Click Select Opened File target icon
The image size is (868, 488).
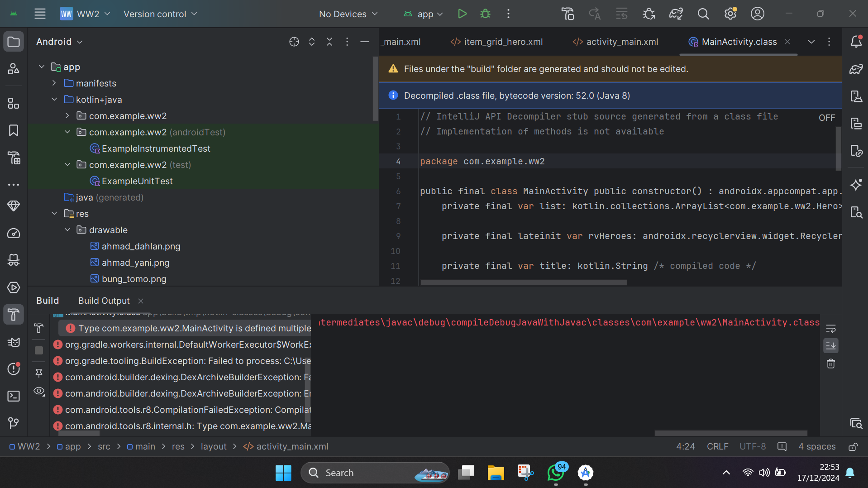point(294,42)
